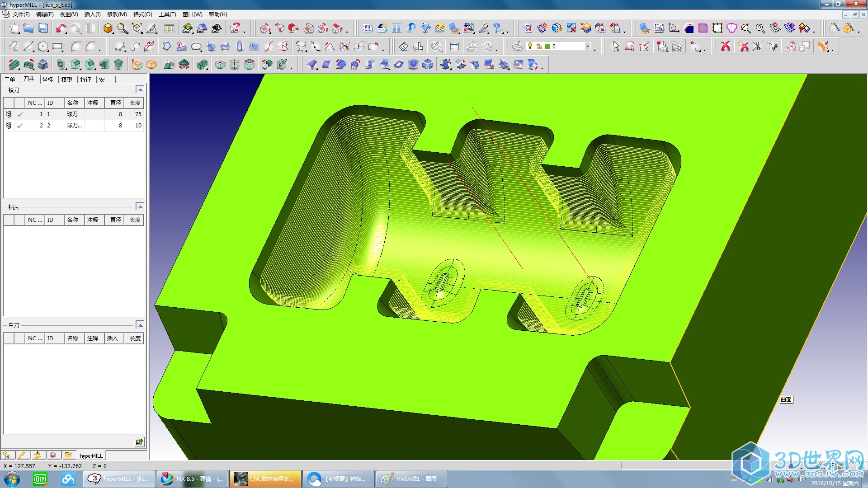The image size is (868, 488).
Task: Select milling tool row 球刀 length 75
Action: tap(74, 114)
